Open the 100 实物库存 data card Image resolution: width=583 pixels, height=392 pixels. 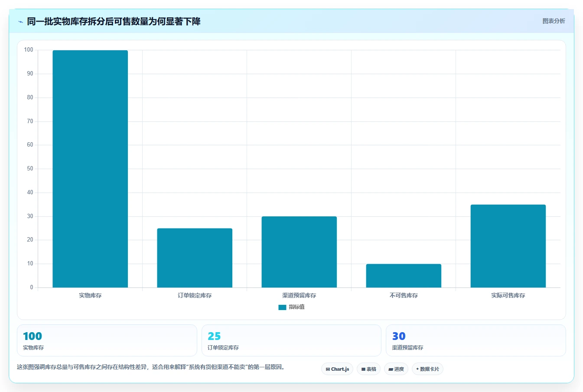(107, 340)
